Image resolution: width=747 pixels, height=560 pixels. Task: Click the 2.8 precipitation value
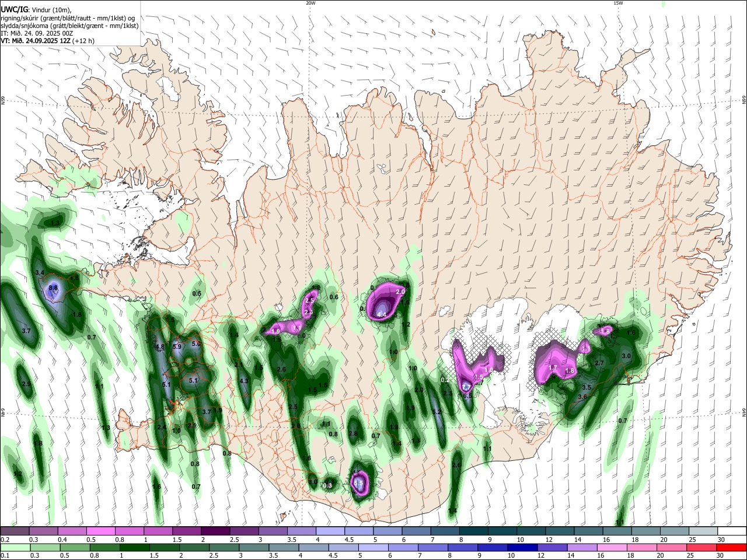[x=352, y=434]
